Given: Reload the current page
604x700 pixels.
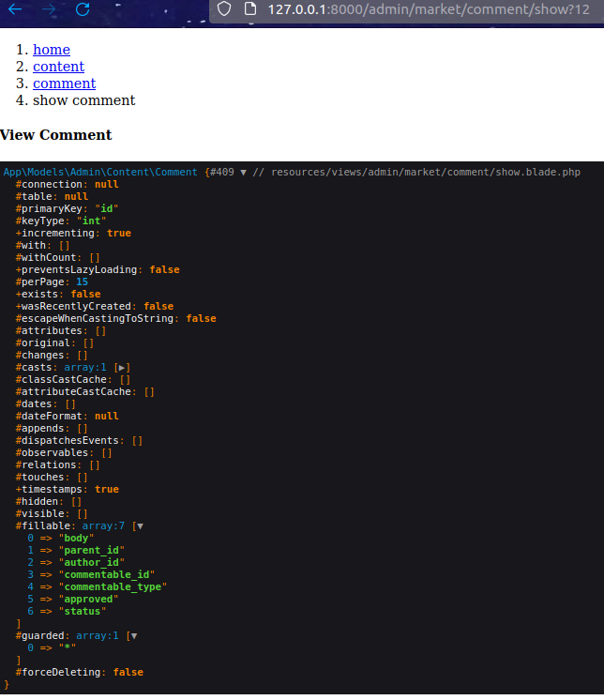Looking at the screenshot, I should tap(83, 9).
